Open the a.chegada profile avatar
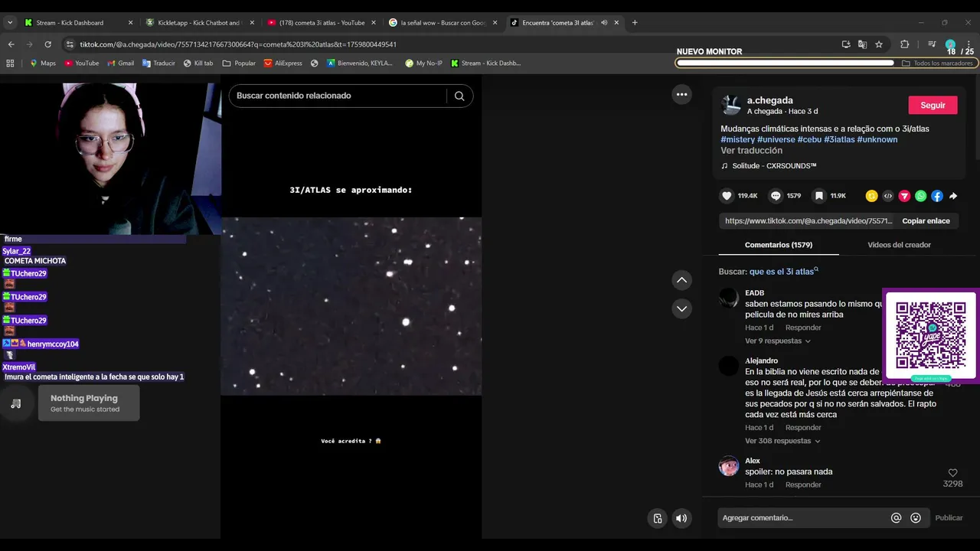Viewport: 980px width, 551px height. point(731,105)
